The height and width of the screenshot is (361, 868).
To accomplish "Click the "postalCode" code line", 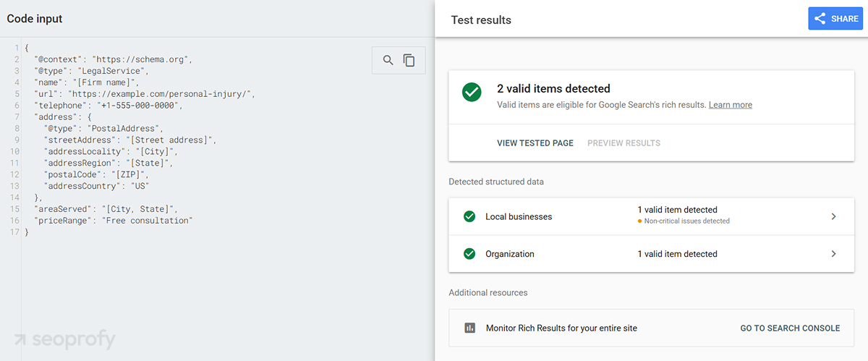I will pos(98,174).
